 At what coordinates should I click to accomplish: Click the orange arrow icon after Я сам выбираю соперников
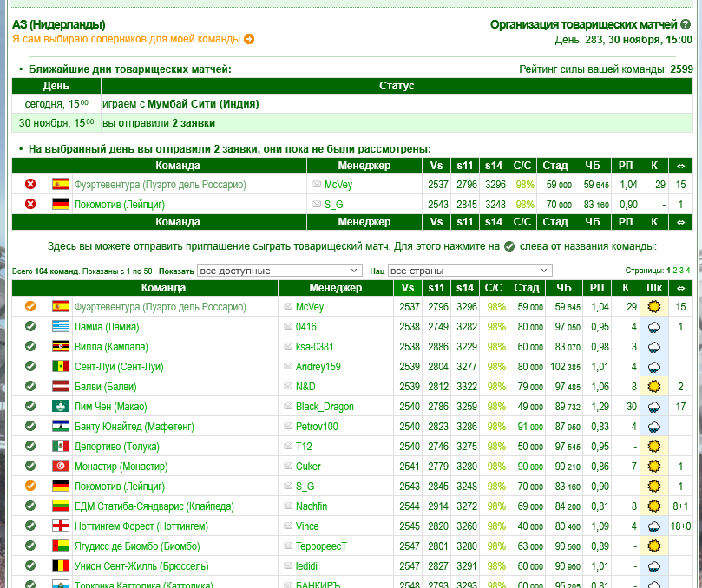(x=249, y=39)
